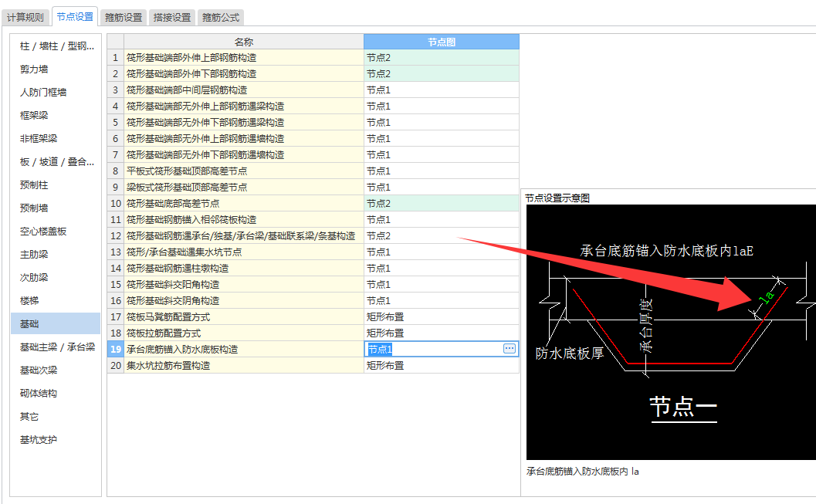Select row 筏形基础端部中间层钢筋构造
816x504 pixels.
[243, 90]
